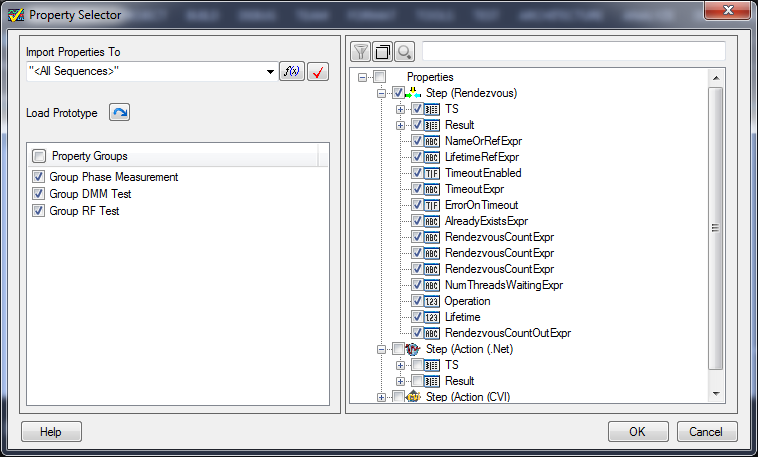Viewport: 758px width, 457px height.
Task: Expand the Result node under Step (Rendezvous)
Action: click(x=401, y=125)
